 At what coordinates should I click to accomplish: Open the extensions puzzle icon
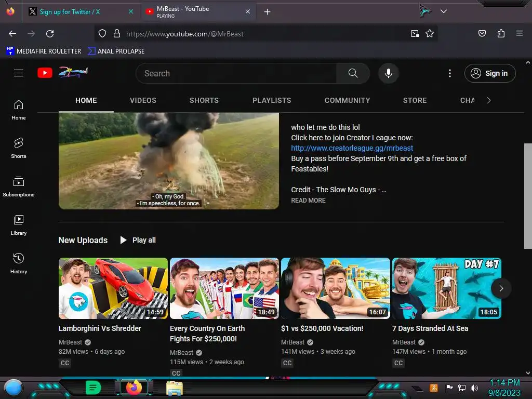[501, 33]
